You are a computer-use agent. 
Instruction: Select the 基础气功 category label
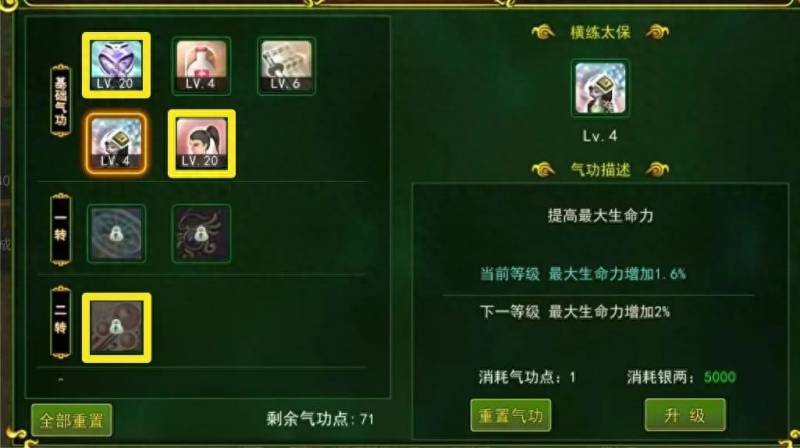(x=61, y=101)
